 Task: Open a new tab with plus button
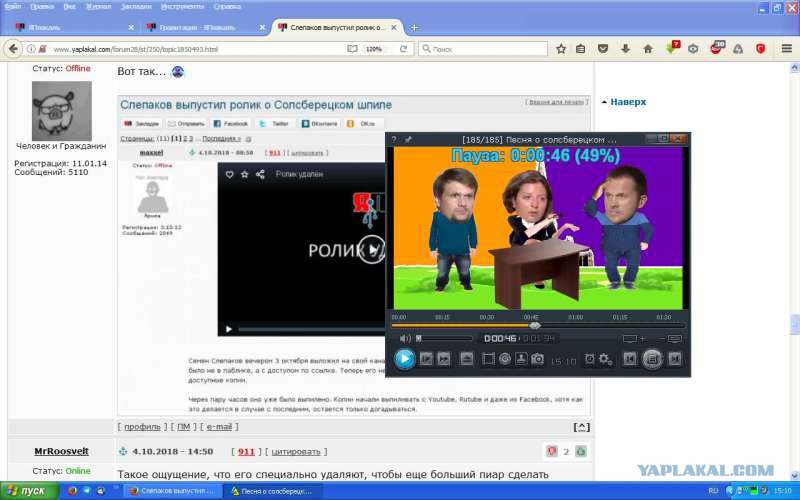click(x=414, y=28)
